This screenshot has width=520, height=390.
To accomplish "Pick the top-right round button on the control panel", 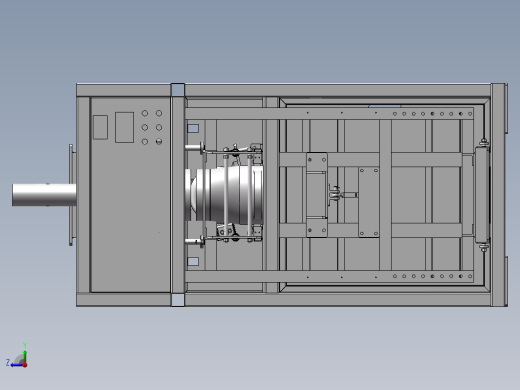I will coord(159,113).
